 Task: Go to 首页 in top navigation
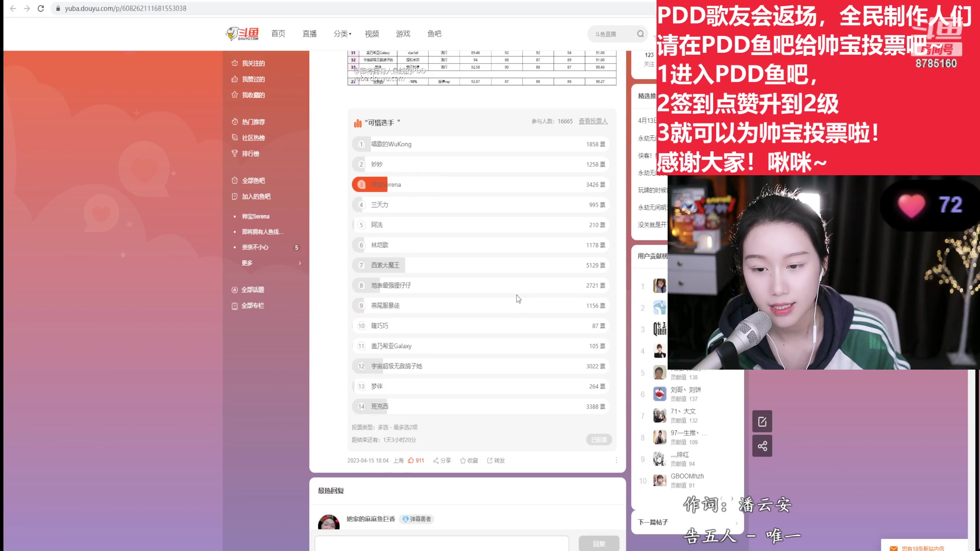point(278,34)
